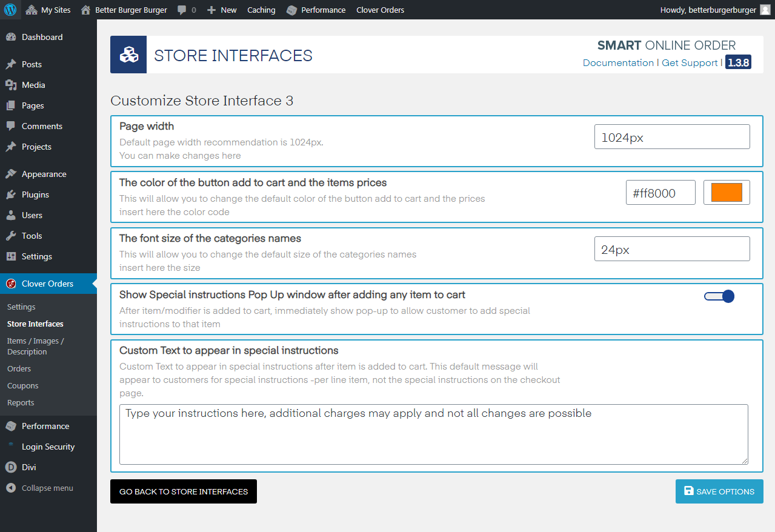Click the Performance cube icon in the admin bar
775x532 pixels.
tap(291, 10)
